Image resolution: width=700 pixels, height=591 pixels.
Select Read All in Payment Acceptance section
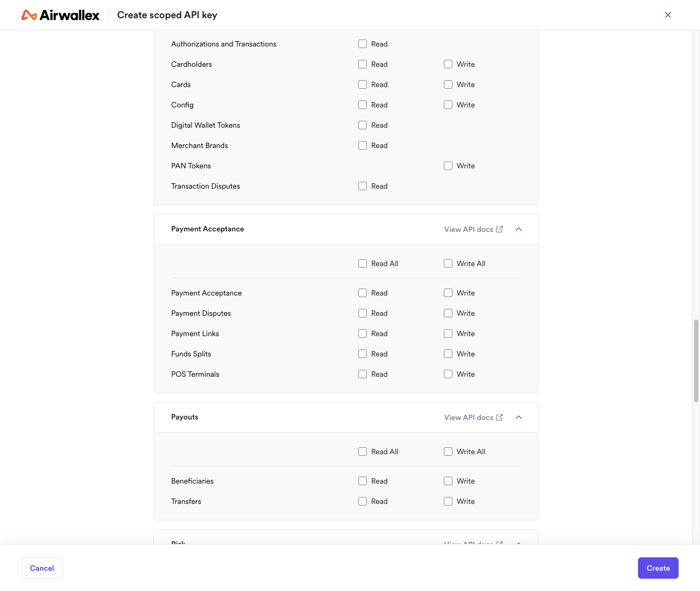(x=363, y=263)
